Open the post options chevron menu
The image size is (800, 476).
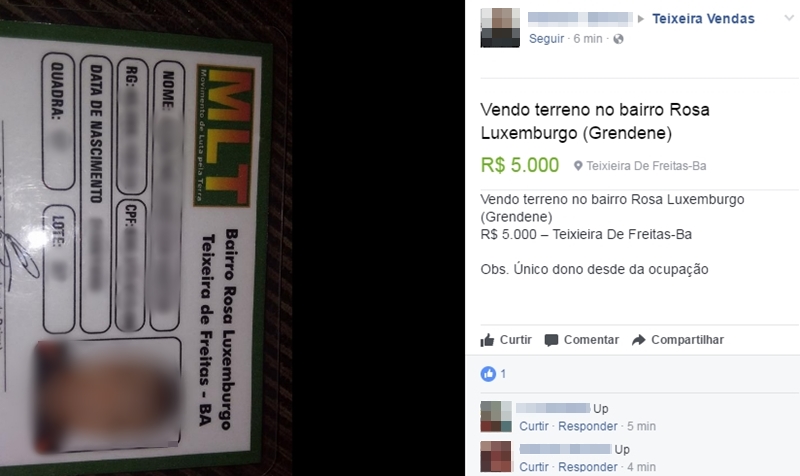[x=789, y=18]
